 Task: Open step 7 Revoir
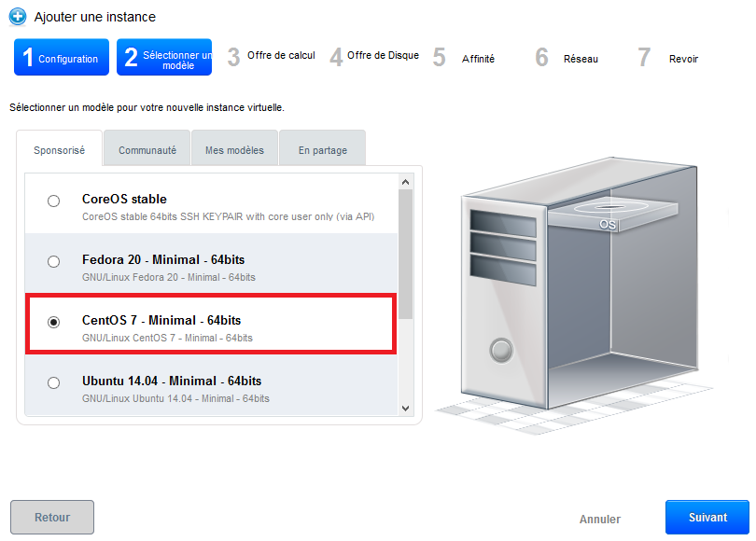pyautogui.click(x=668, y=58)
